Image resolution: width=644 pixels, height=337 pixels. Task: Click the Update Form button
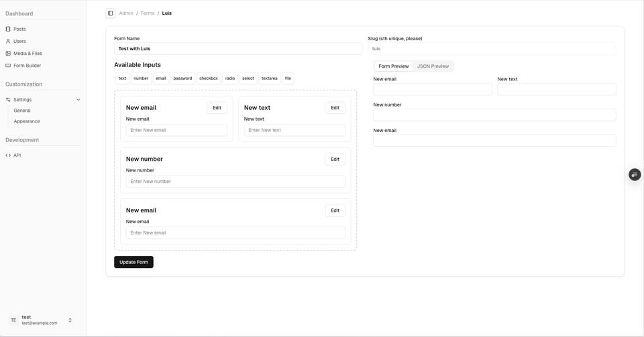[x=133, y=262]
